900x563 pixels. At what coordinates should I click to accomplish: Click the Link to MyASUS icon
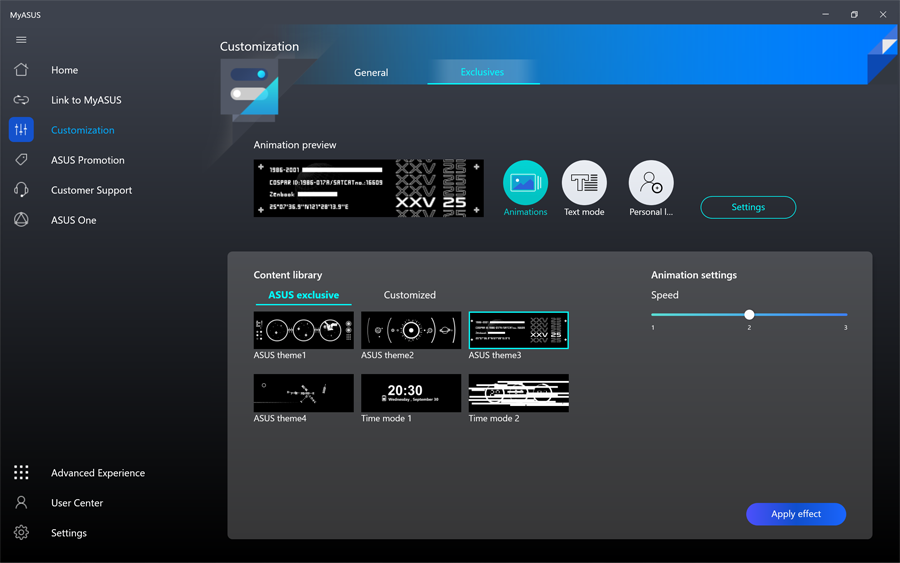(21, 100)
